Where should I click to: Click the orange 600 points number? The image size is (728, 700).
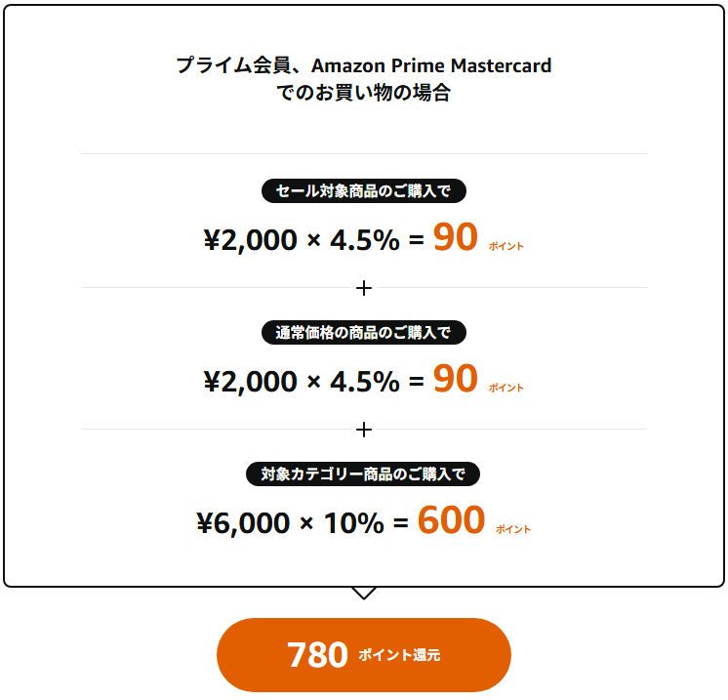(451, 519)
